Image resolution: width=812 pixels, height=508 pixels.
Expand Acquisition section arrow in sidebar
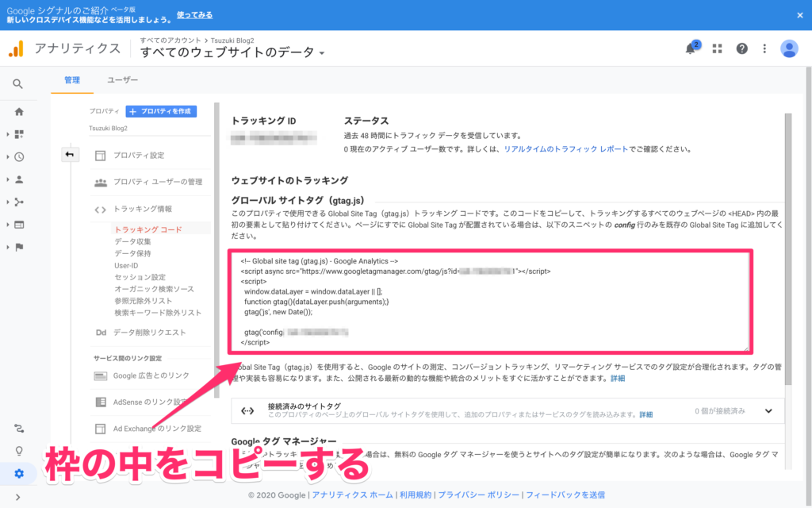tap(8, 202)
